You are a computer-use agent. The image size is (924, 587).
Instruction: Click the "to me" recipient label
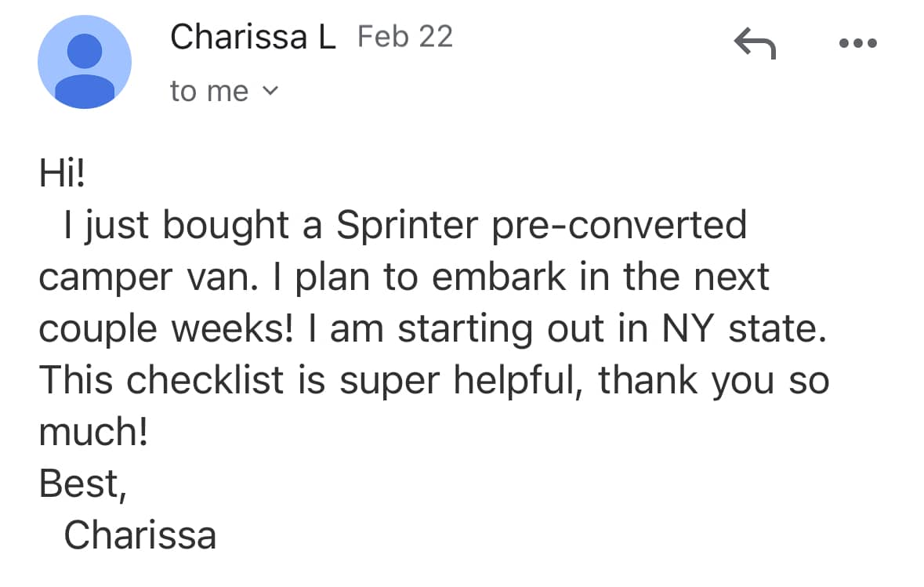pos(208,91)
